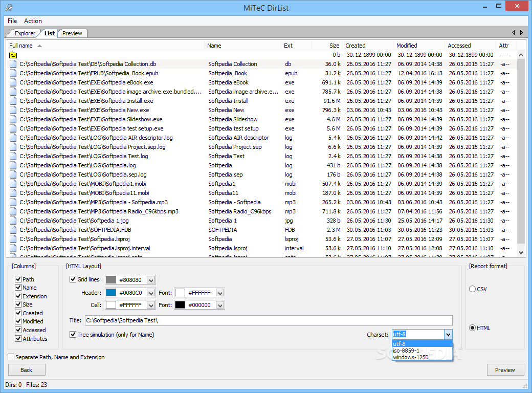Click the Back button
This screenshot has width=532, height=393.
[x=27, y=370]
